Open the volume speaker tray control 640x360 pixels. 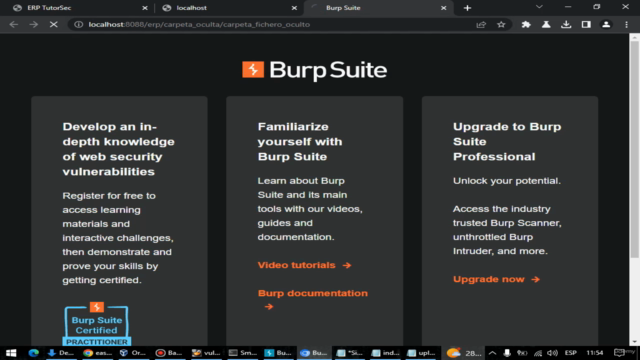(553, 353)
